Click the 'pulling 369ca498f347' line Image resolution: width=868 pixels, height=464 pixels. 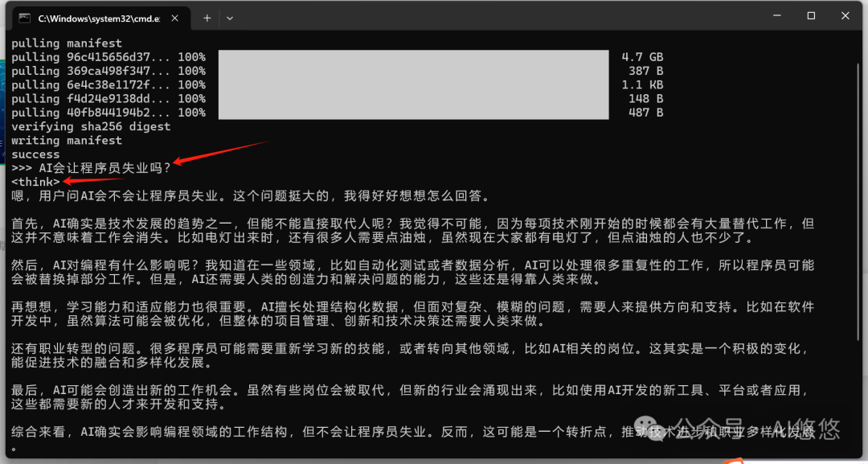(x=337, y=71)
